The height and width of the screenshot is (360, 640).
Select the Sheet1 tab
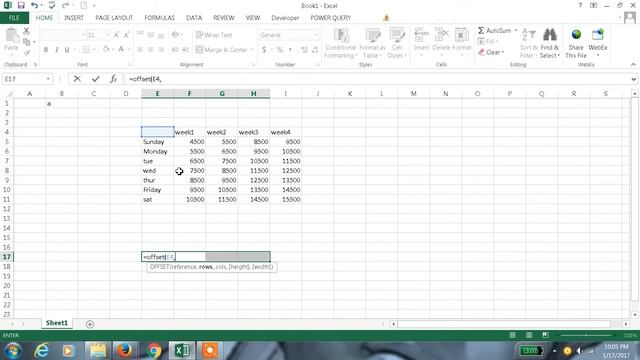click(x=57, y=323)
